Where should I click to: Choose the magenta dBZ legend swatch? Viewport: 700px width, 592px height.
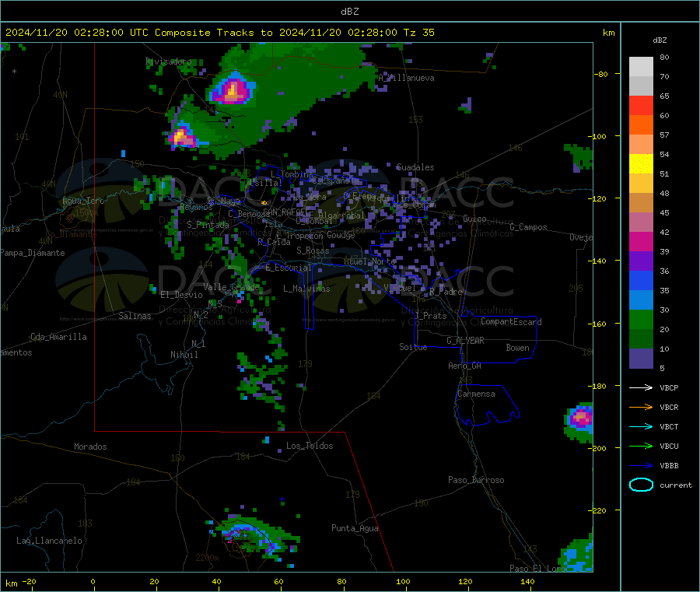tap(641, 241)
